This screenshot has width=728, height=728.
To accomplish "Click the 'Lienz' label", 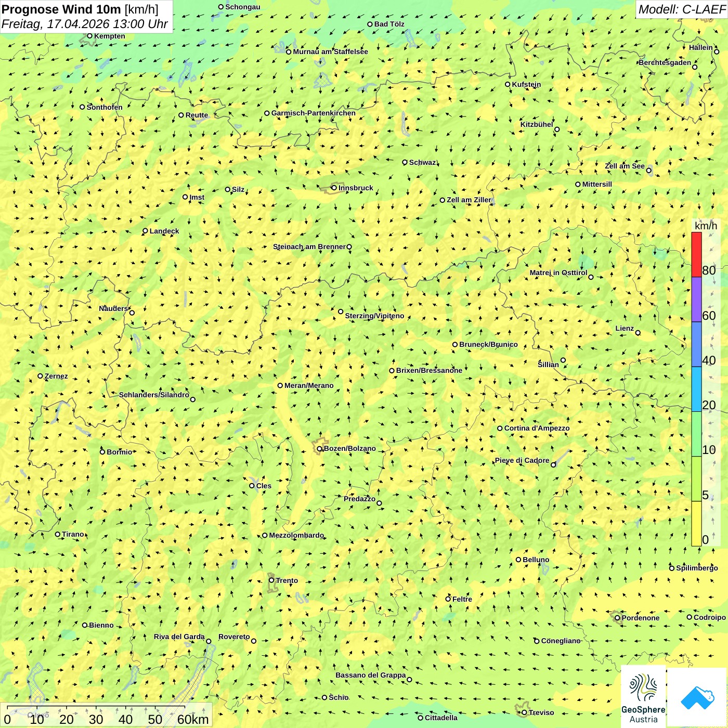I will (625, 328).
